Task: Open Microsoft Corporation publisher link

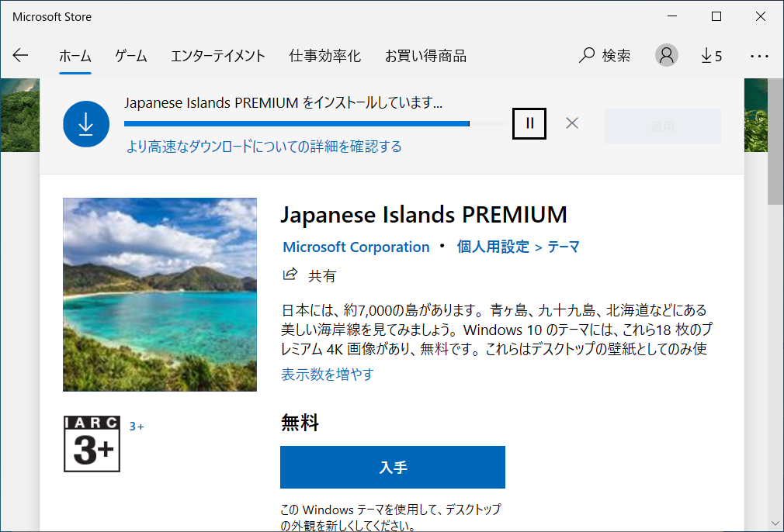Action: [x=356, y=247]
